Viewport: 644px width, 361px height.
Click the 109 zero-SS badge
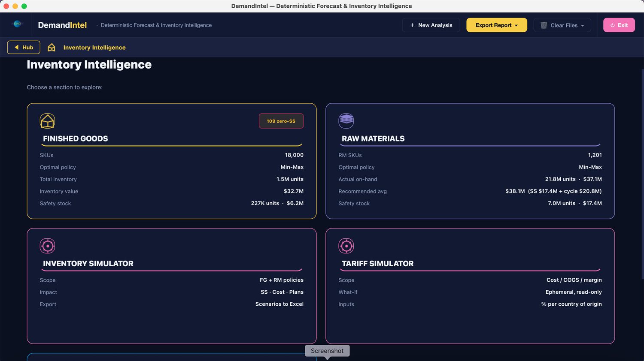tap(281, 121)
